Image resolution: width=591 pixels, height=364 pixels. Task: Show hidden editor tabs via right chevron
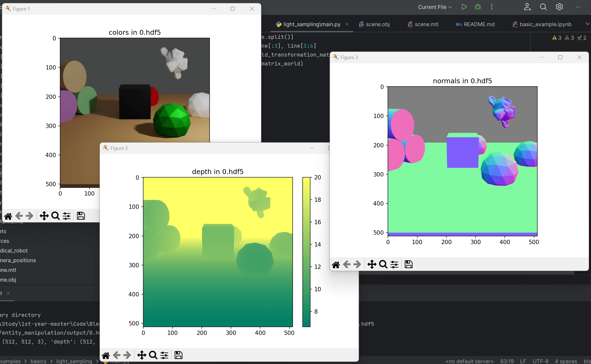coord(587,24)
